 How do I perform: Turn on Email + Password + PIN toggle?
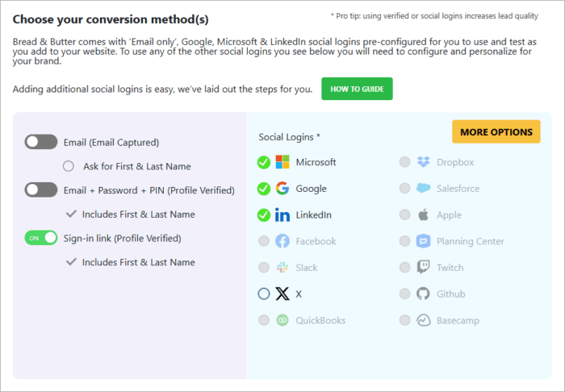[41, 190]
